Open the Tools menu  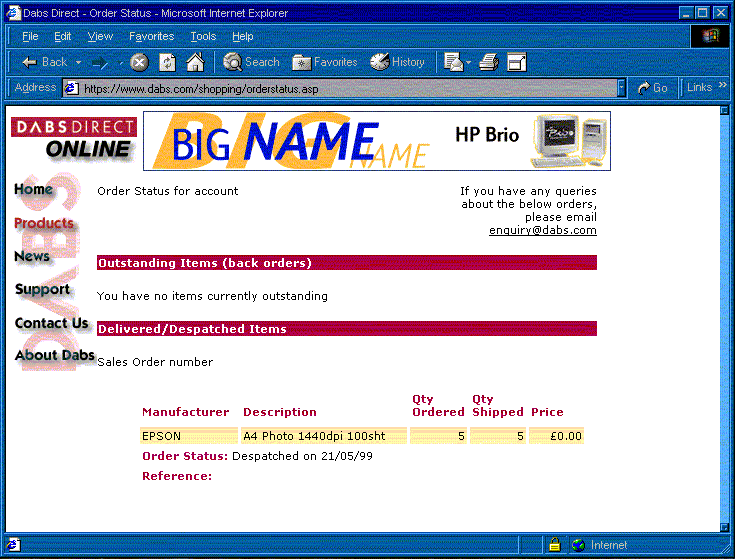tap(203, 36)
